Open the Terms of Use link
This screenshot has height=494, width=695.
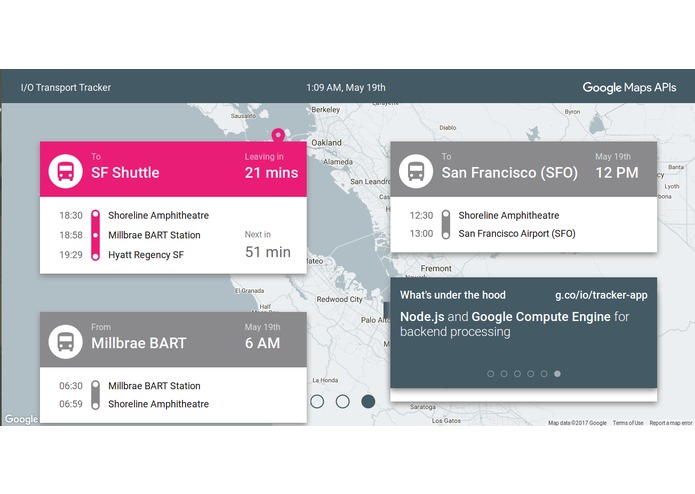pos(628,423)
